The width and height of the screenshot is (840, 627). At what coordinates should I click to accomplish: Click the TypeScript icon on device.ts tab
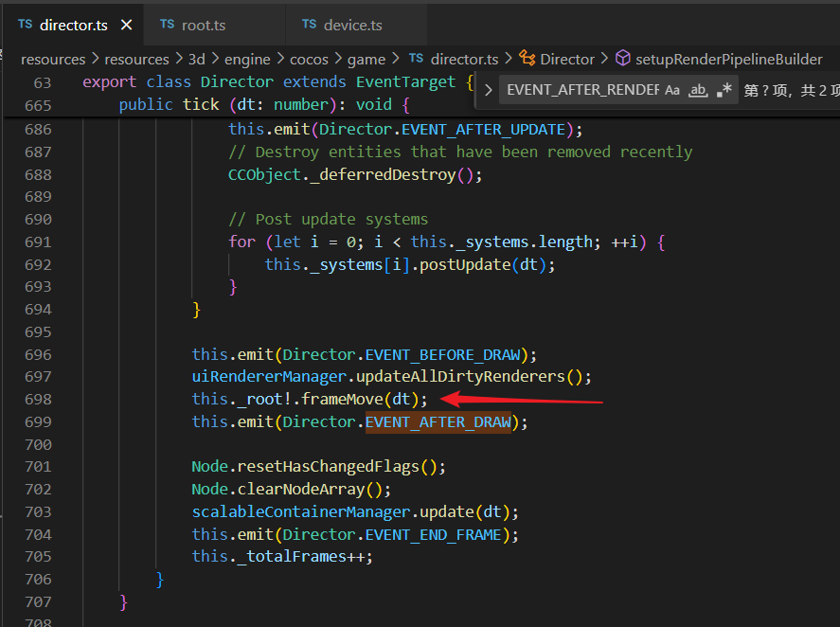[309, 24]
